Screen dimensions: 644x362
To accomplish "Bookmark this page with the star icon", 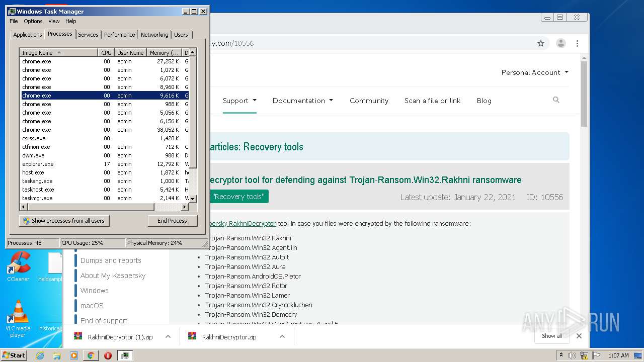I will click(541, 43).
